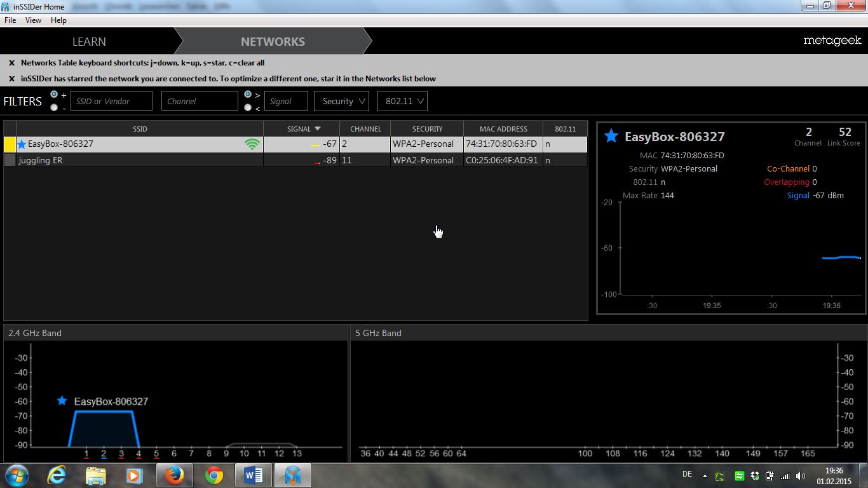Dismiss the keyboard shortcuts hint with its X
Image resolution: width=868 pixels, height=488 pixels.
pos(11,63)
